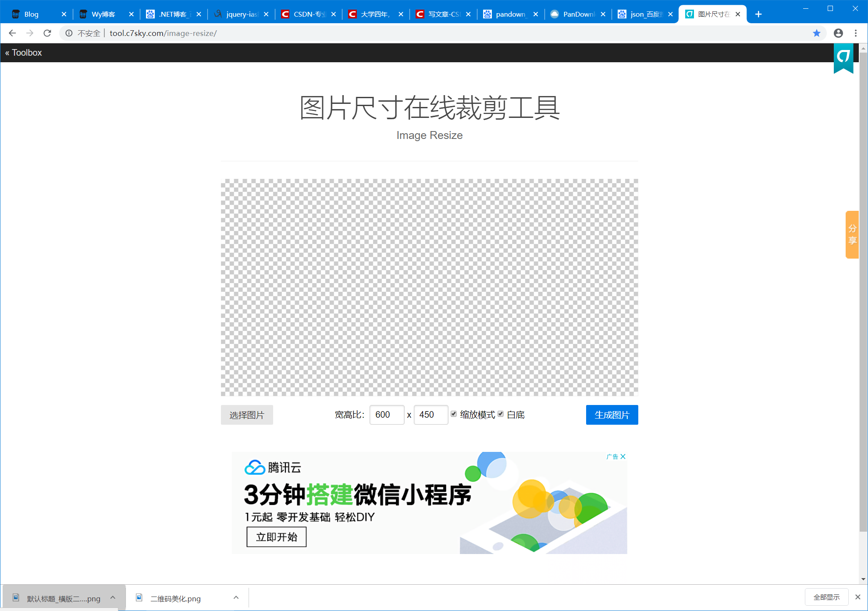Open the Chrome profile account icon
This screenshot has height=611, width=868.
838,33
